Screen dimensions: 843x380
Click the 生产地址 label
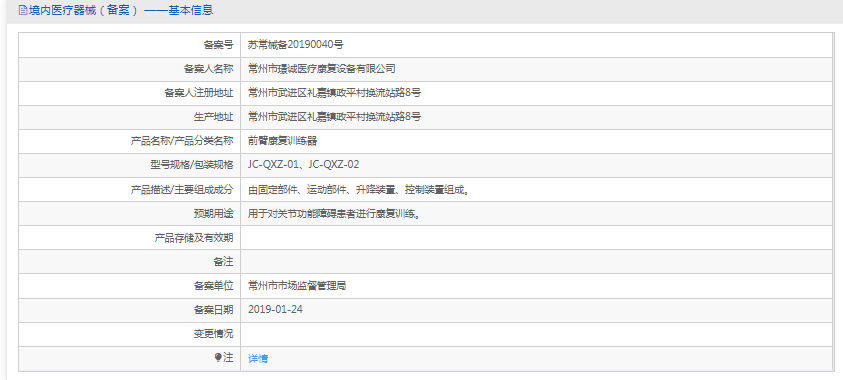pos(213,117)
